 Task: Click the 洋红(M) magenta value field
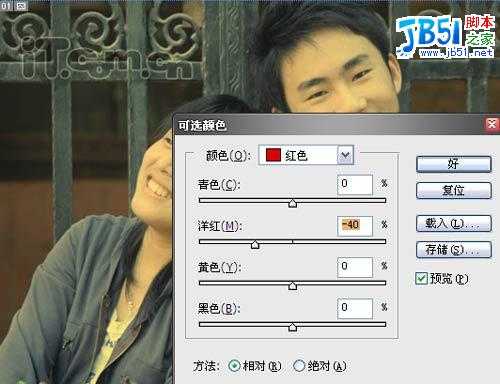[x=355, y=226]
